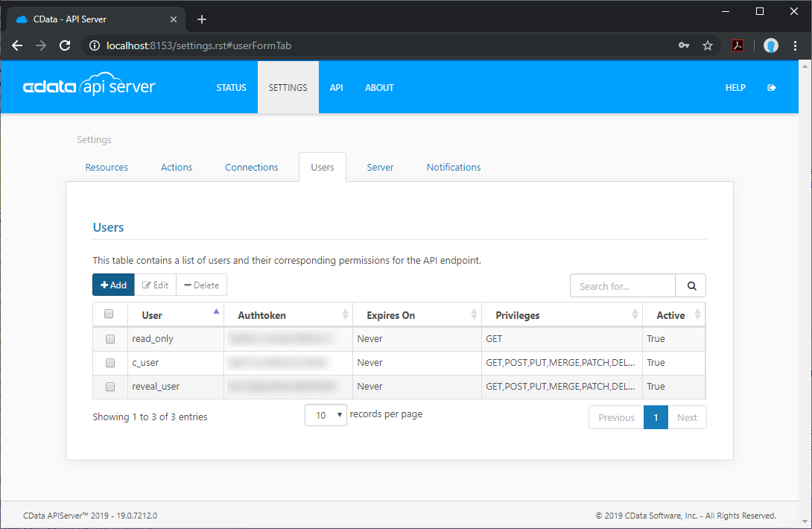The image size is (812, 529).
Task: Select the c_user row checkbox
Action: coord(110,363)
